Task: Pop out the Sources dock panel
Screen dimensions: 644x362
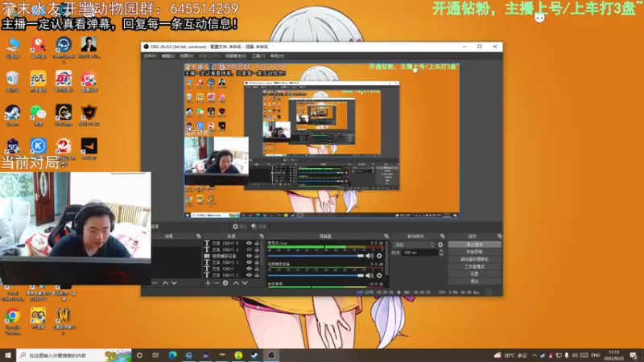Action: 262,237
